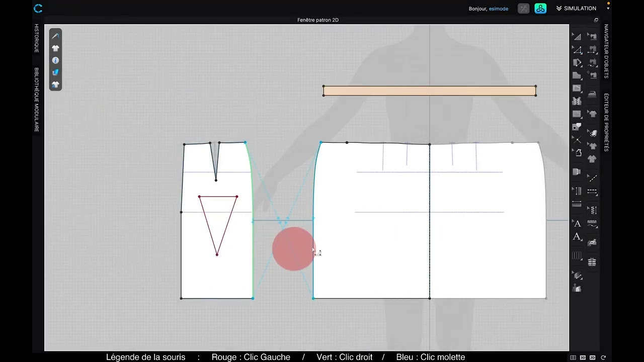Select the grey t-shirt texture tool
The height and width of the screenshot is (362, 644).
pos(592,114)
